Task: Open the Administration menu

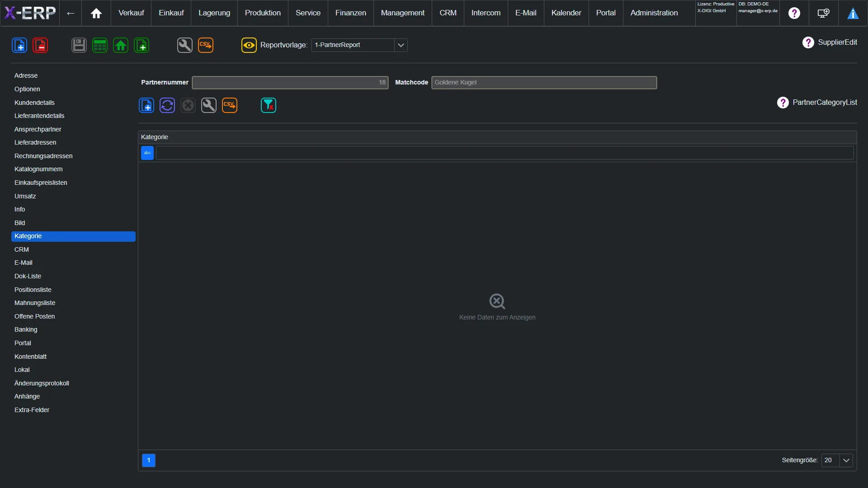Action: coord(654,13)
